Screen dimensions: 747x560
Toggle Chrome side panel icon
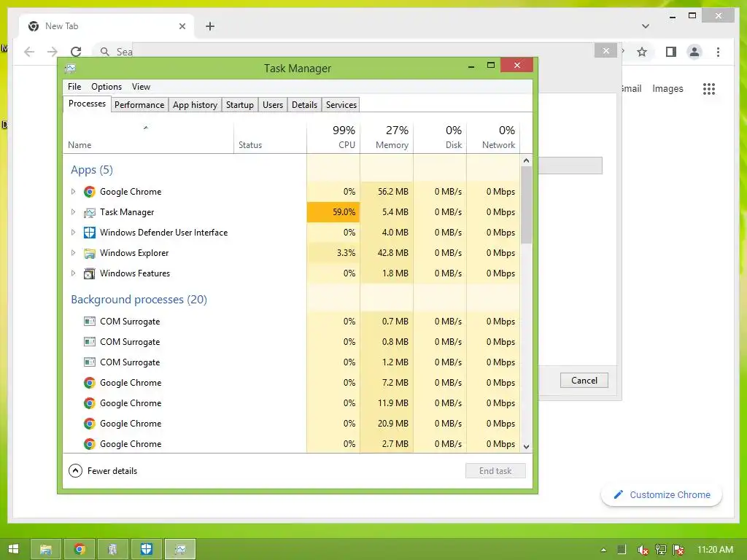pyautogui.click(x=671, y=52)
